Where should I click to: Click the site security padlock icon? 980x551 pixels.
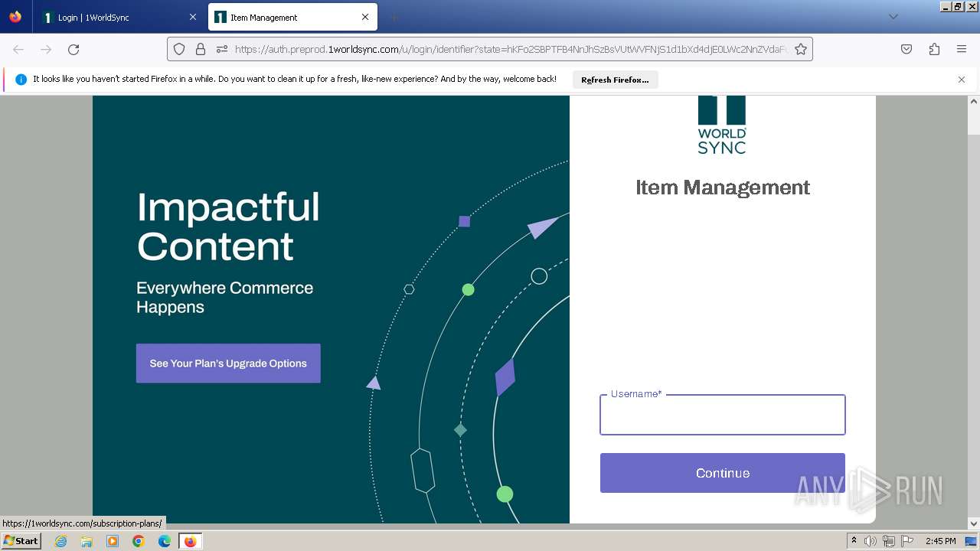point(201,49)
